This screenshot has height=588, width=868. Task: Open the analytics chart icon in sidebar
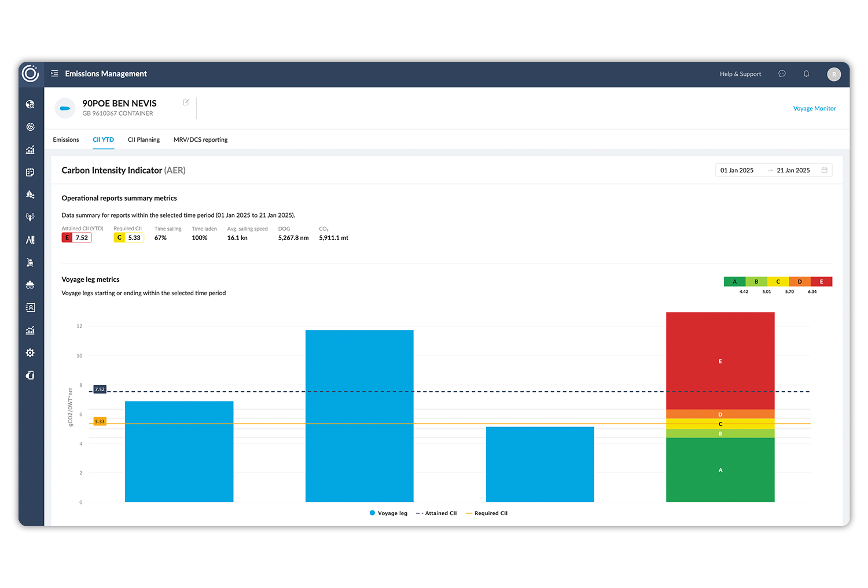[30, 149]
